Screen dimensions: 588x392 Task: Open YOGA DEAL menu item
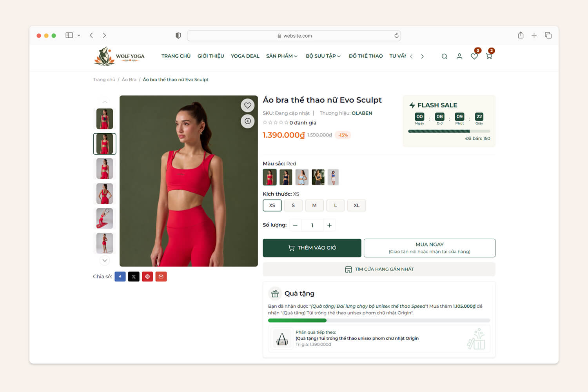(245, 56)
